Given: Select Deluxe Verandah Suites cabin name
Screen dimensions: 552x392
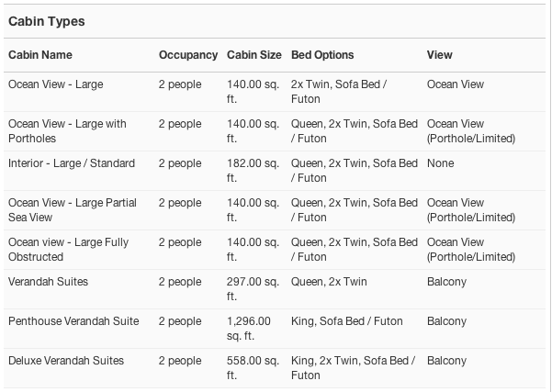Looking at the screenshot, I should point(66,361).
